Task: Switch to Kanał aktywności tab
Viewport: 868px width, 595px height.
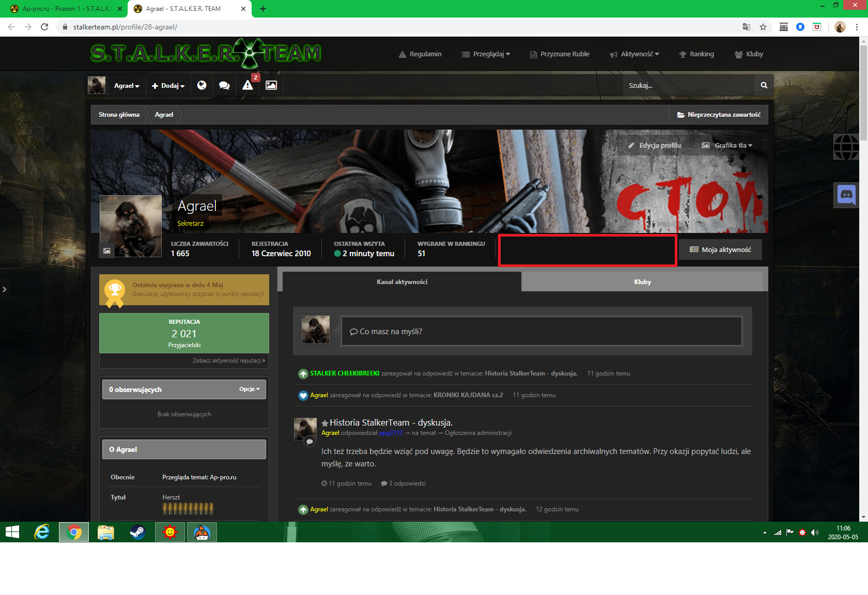Action: click(x=402, y=282)
